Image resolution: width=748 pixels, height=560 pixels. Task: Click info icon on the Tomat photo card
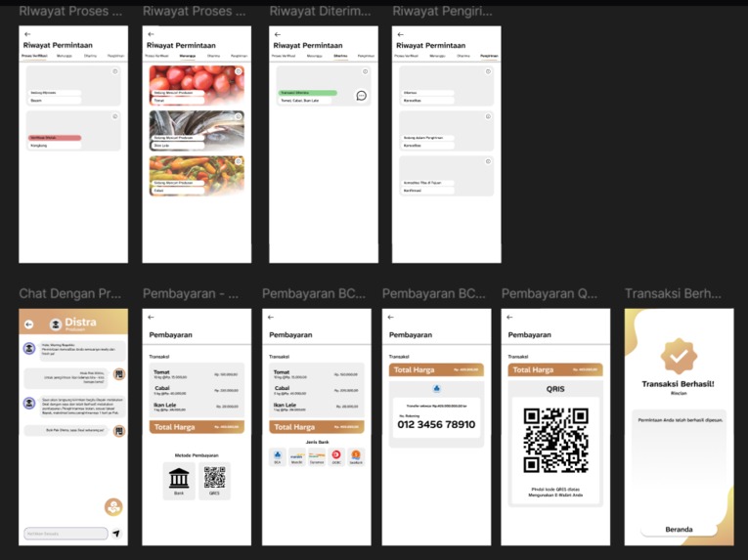pos(239,71)
